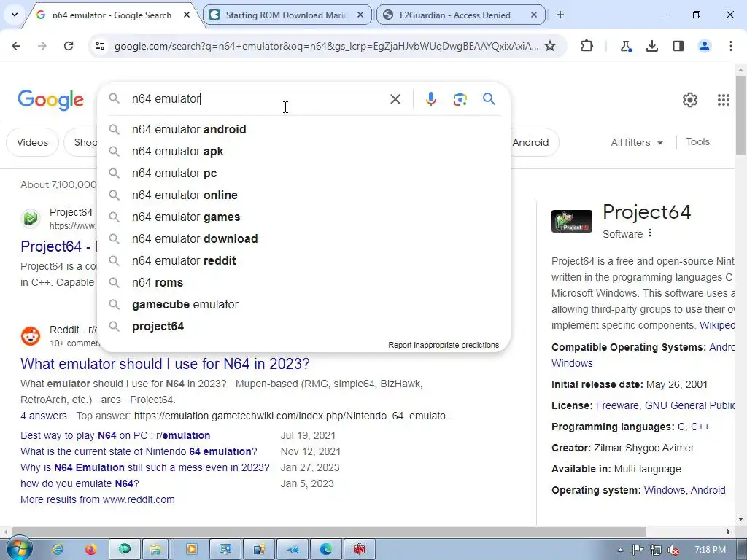747x560 pixels.
Task: Open the Google apps grid icon
Action: point(723,99)
